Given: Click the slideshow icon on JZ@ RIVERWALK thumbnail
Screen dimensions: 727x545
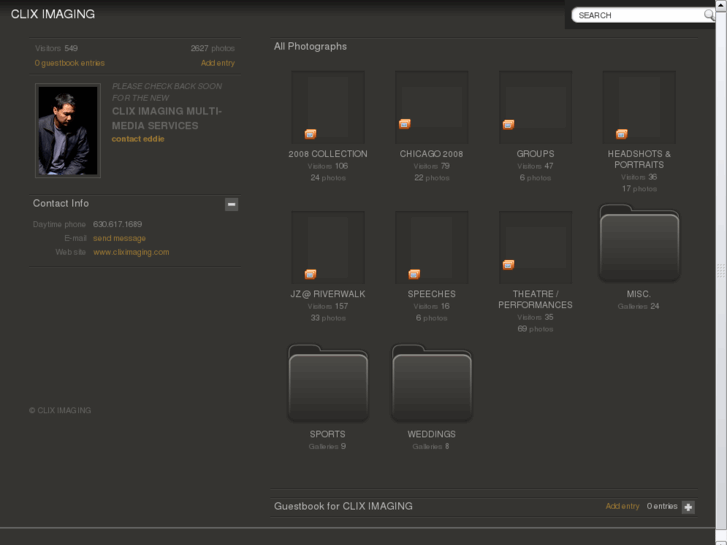Looking at the screenshot, I should (310, 274).
